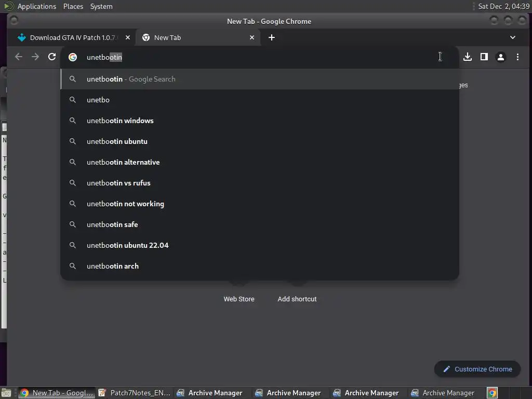Close the New Tab tab
532x399 pixels.
click(252, 37)
